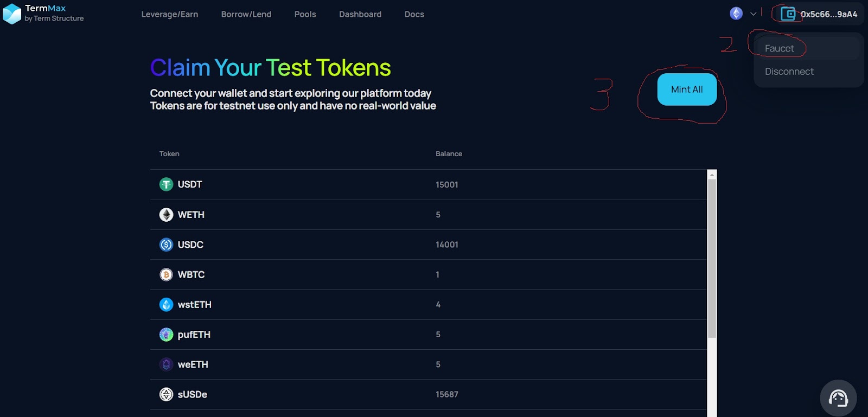Click the USDT token name
This screenshot has width=868, height=417.
click(x=190, y=184)
